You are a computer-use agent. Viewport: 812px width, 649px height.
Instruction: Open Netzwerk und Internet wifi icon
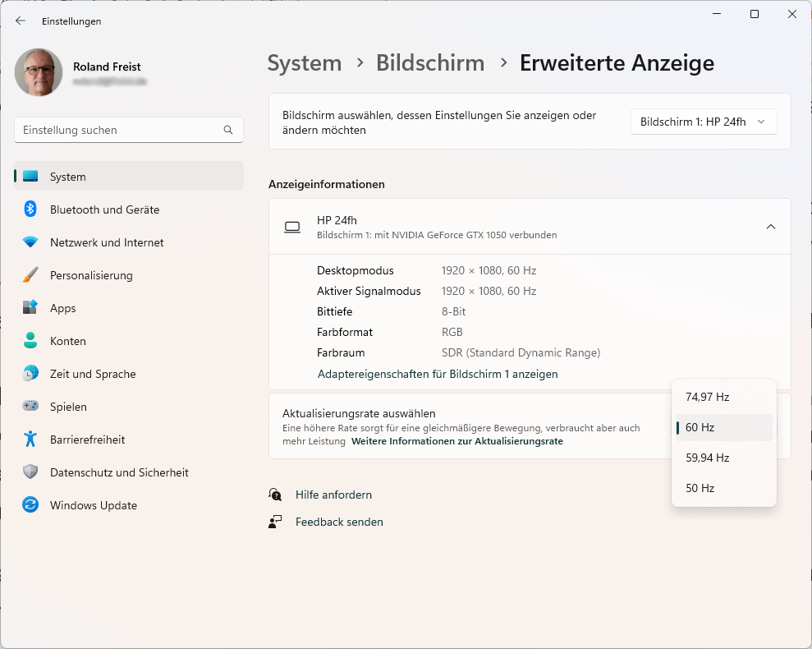[30, 242]
